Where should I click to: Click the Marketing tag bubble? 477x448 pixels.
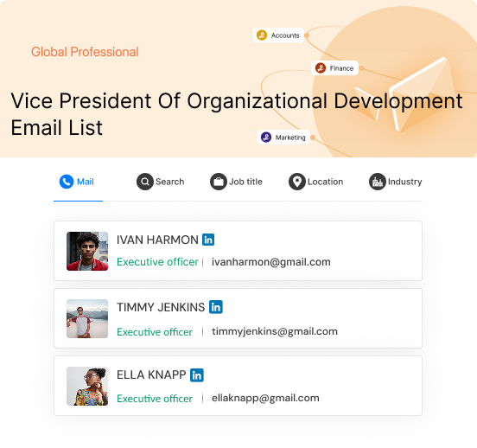point(283,137)
